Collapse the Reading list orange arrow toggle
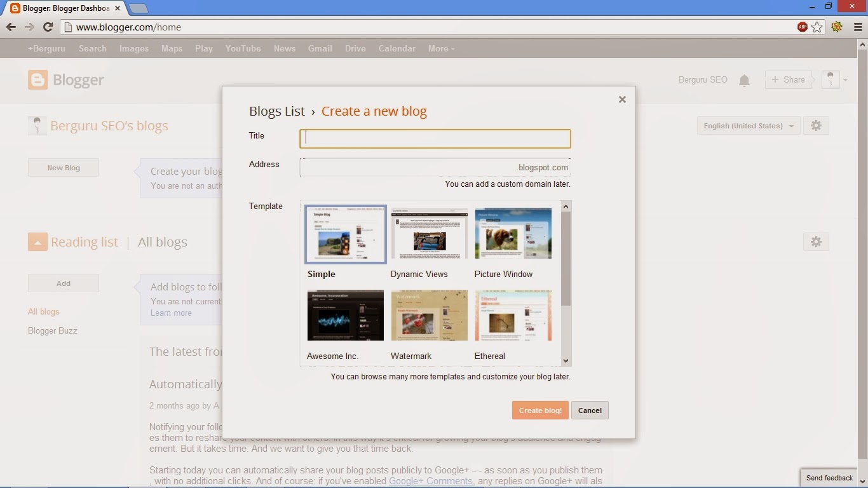 tap(37, 242)
